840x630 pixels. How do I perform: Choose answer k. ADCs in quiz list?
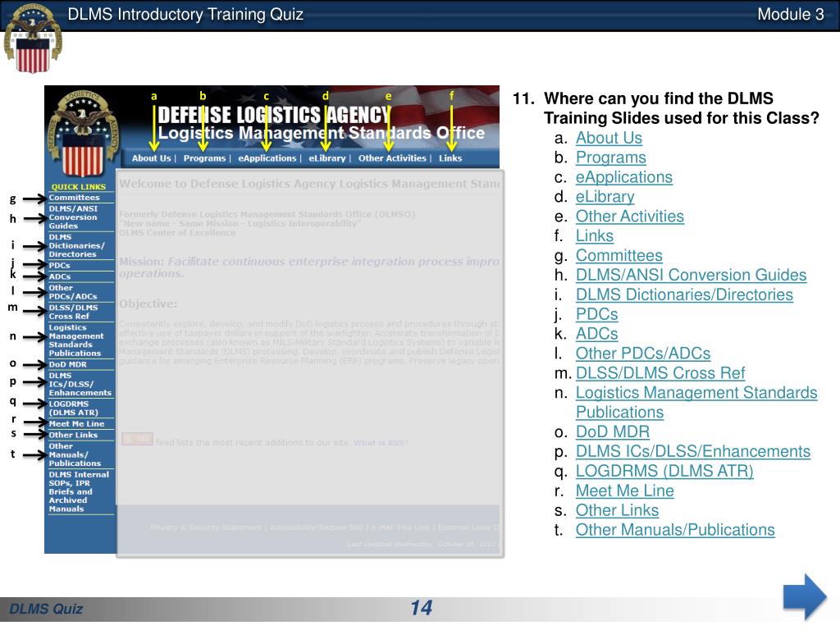pyautogui.click(x=597, y=334)
